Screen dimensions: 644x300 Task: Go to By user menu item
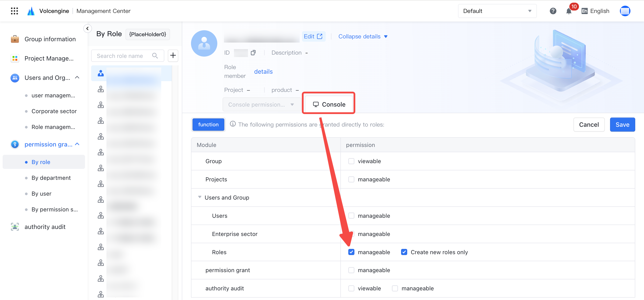point(41,194)
